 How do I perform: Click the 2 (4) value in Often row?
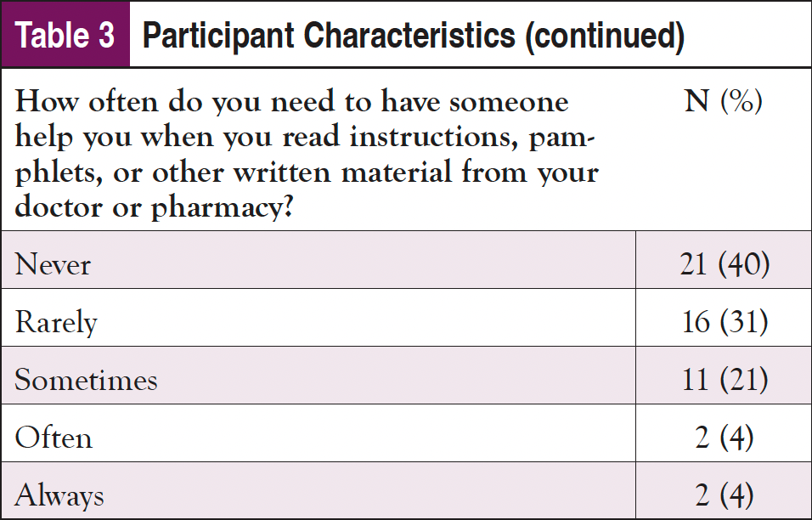(x=724, y=438)
